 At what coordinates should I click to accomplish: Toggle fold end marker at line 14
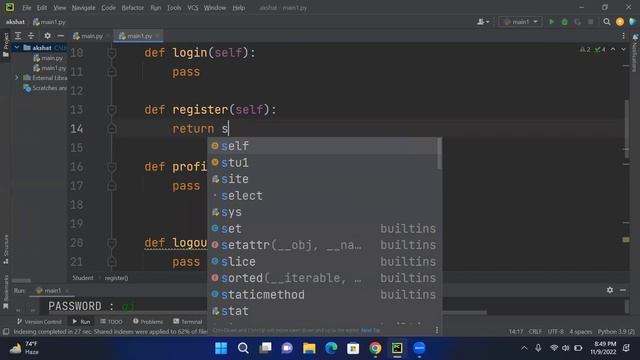[x=111, y=129]
